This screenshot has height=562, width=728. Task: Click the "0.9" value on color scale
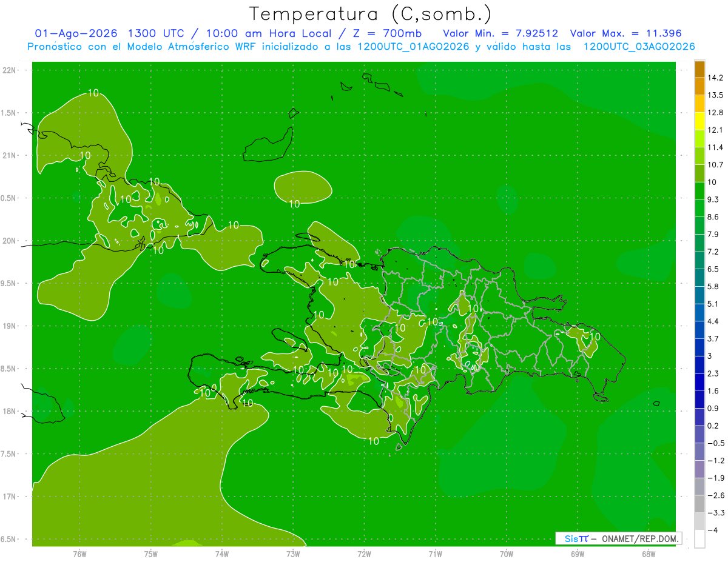713,408
